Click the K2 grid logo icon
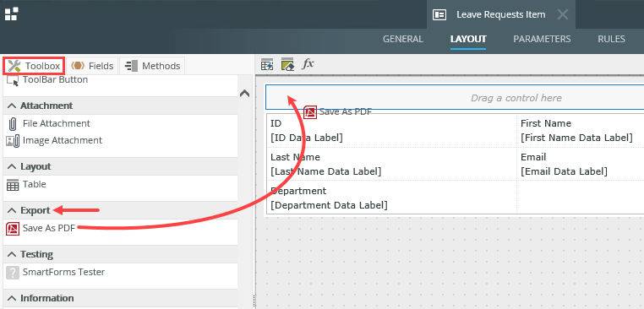 (x=11, y=14)
